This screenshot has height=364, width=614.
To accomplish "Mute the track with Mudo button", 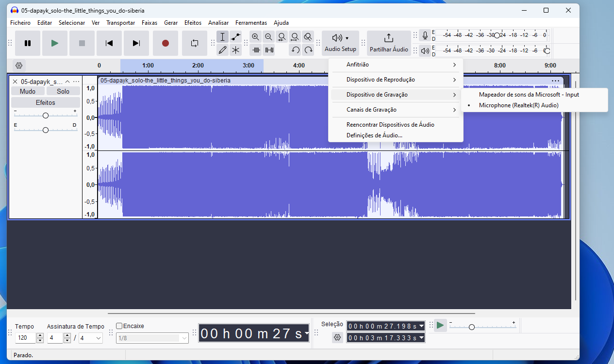I will click(28, 91).
